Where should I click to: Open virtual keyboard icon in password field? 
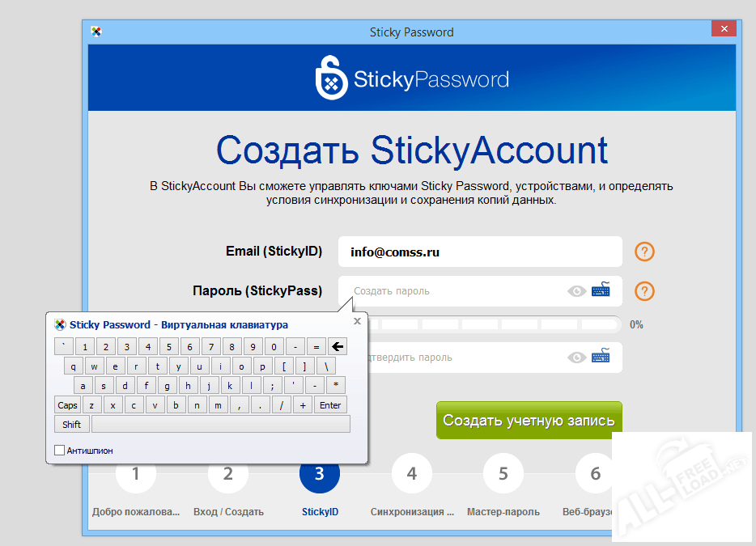coord(601,290)
